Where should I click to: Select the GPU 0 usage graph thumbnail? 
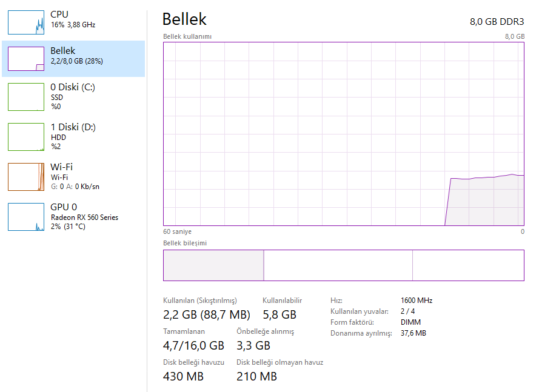tap(26, 217)
